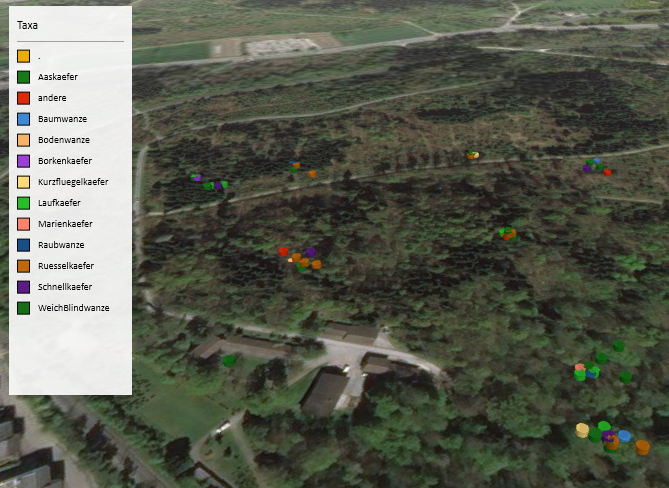Viewport: 669px width, 488px height.
Task: Click the dark blue Raubwanze swatch
Action: pyautogui.click(x=23, y=245)
